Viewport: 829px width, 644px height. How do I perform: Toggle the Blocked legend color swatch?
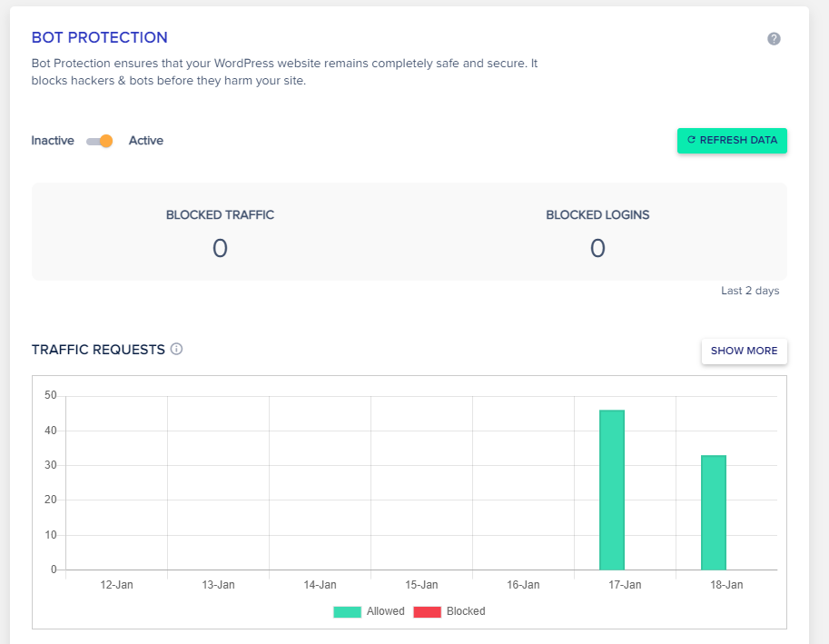pos(427,611)
